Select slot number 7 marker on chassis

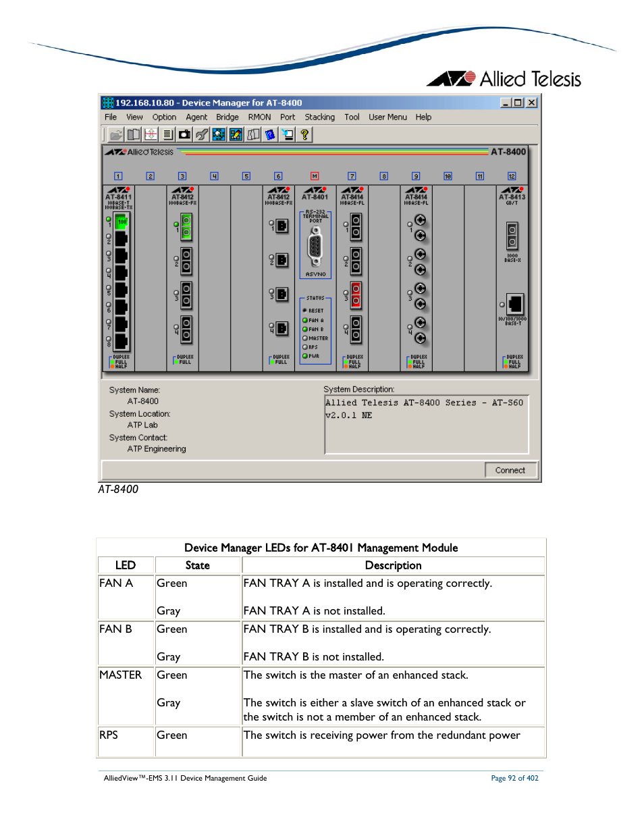pos(352,176)
